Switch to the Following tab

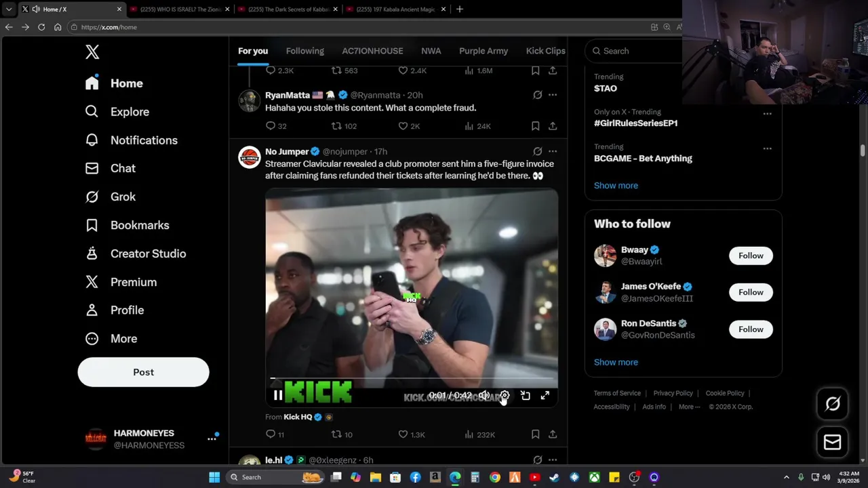point(305,51)
